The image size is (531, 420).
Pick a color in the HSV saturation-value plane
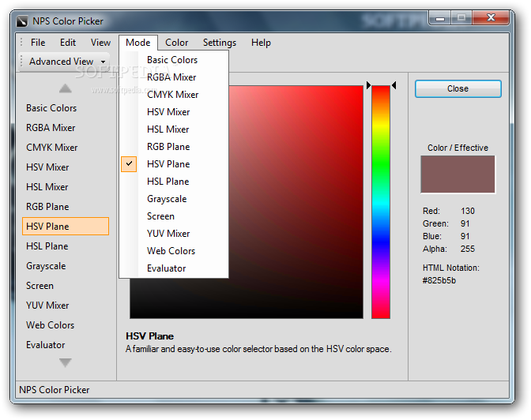[x=296, y=203]
